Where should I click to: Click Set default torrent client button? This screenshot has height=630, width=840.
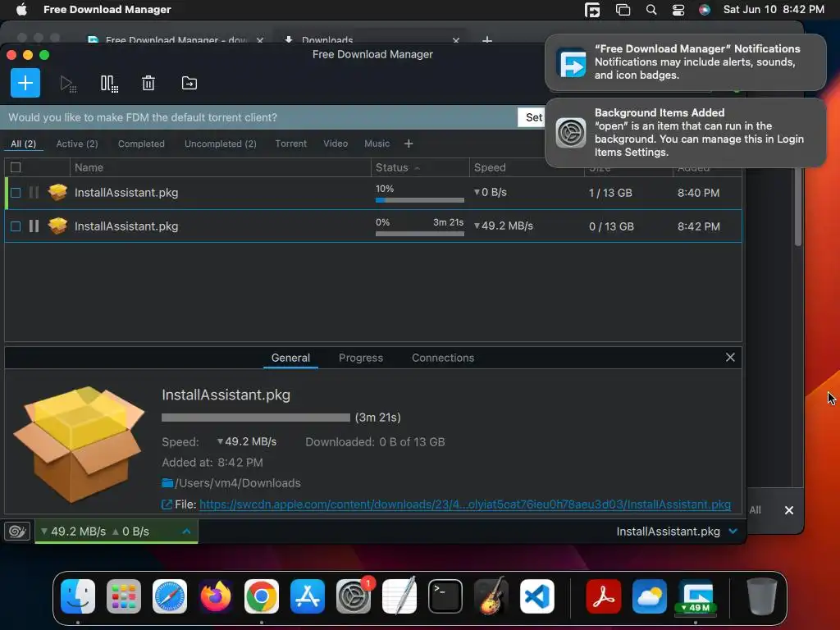click(532, 117)
